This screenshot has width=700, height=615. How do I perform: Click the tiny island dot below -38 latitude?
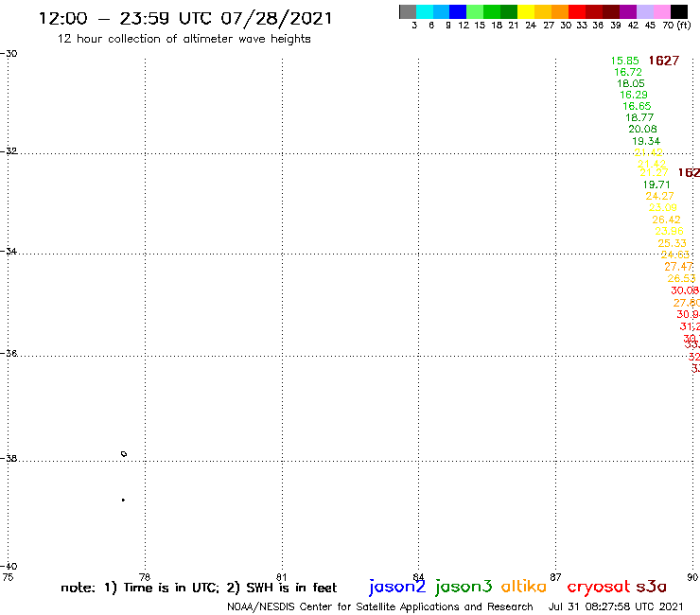point(123,500)
